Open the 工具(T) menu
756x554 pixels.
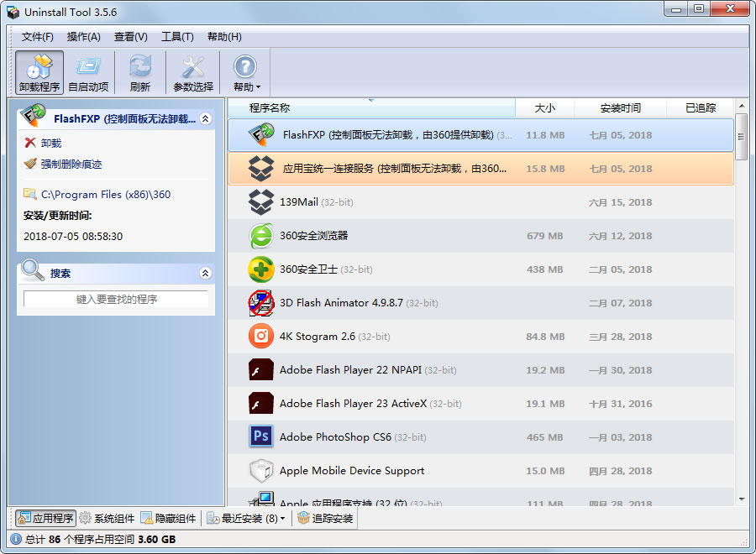(177, 37)
